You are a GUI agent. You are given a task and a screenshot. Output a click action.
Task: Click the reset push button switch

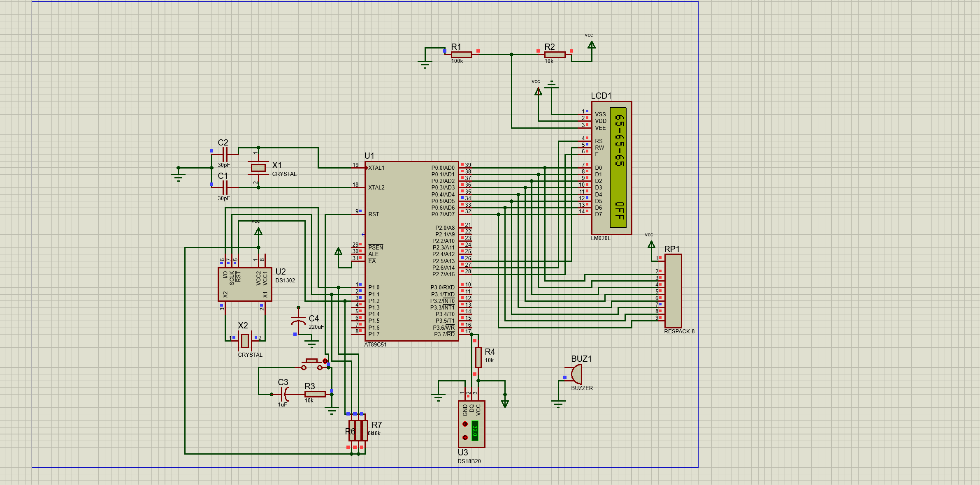[312, 364]
